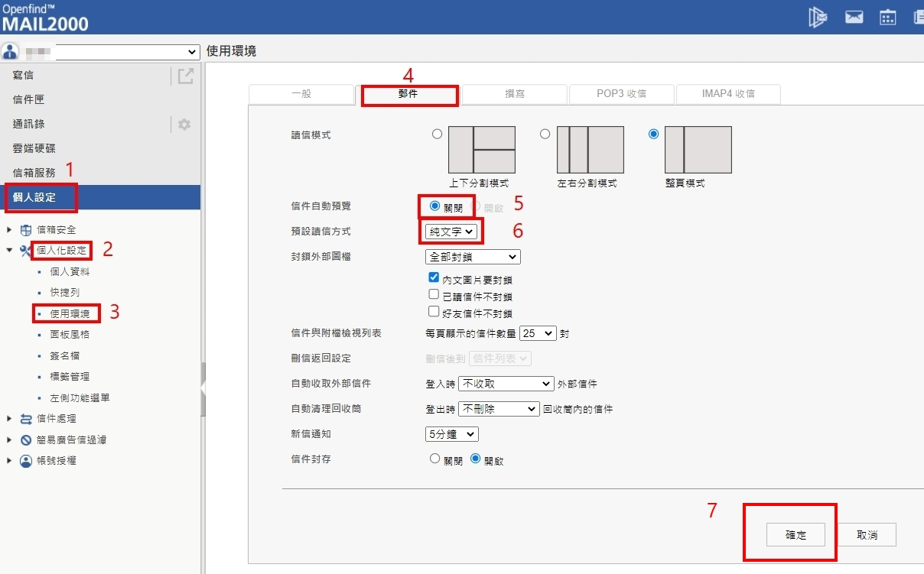Click the 取消 button
Viewport: 924px width, 574px height.
pyautogui.click(x=867, y=535)
